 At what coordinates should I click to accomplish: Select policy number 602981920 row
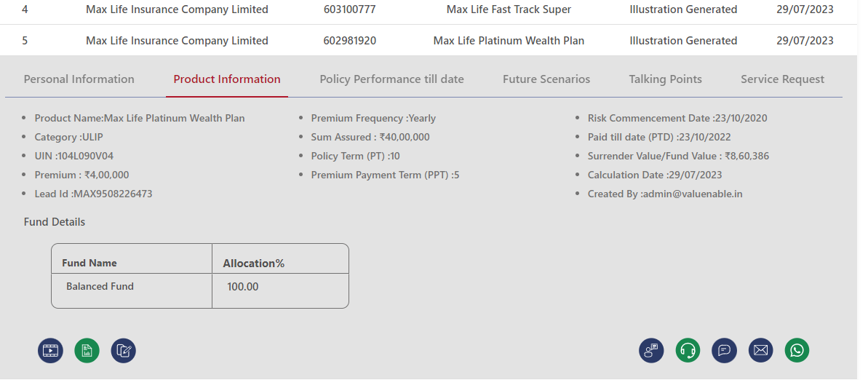429,41
